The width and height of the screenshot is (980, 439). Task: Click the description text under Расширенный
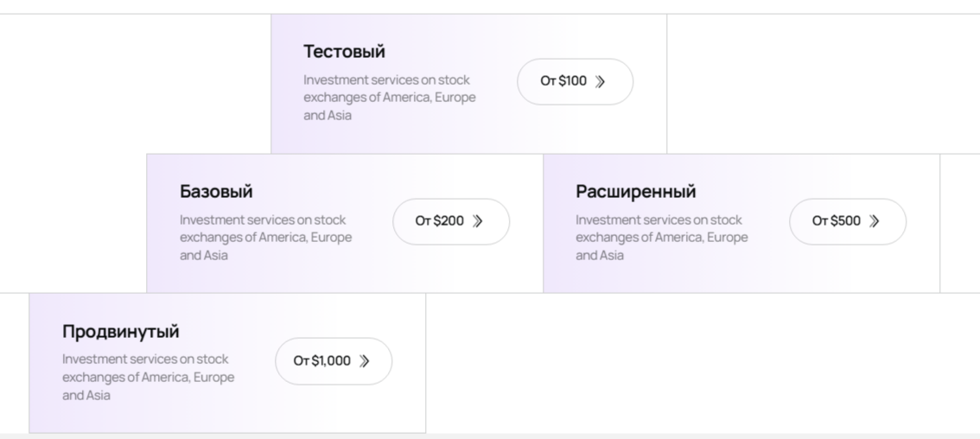pyautogui.click(x=662, y=238)
